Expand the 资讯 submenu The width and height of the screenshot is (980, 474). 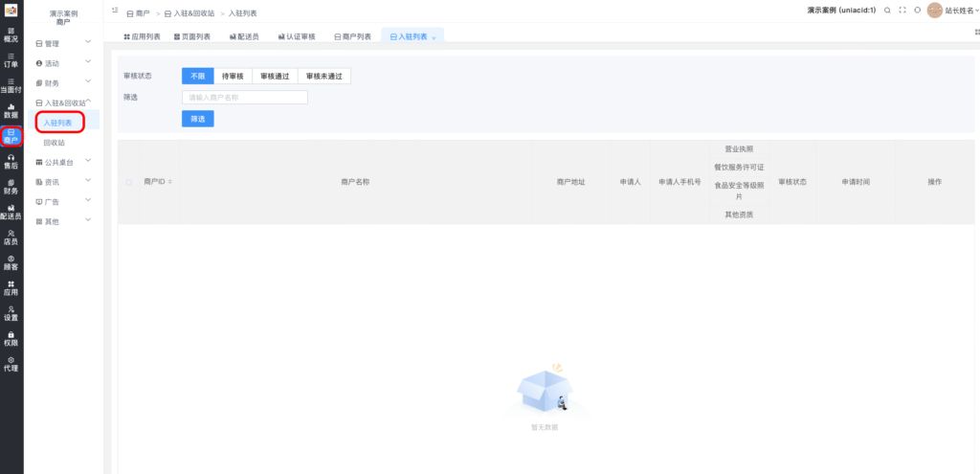pyautogui.click(x=64, y=182)
